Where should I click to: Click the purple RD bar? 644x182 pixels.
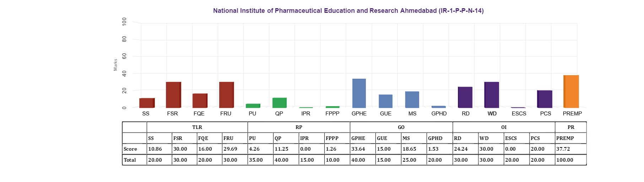(x=465, y=97)
